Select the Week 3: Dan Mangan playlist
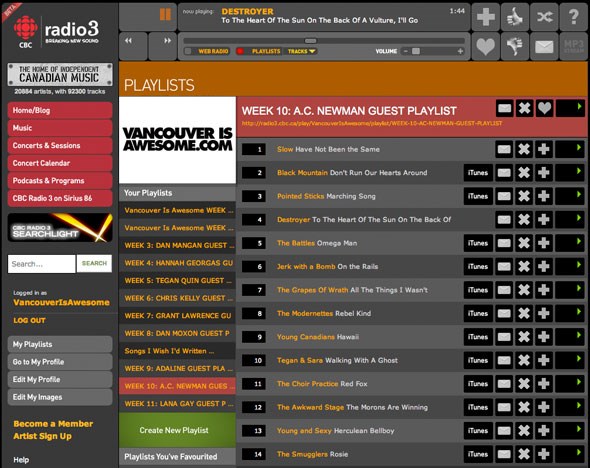This screenshot has width=590, height=468. [177, 245]
